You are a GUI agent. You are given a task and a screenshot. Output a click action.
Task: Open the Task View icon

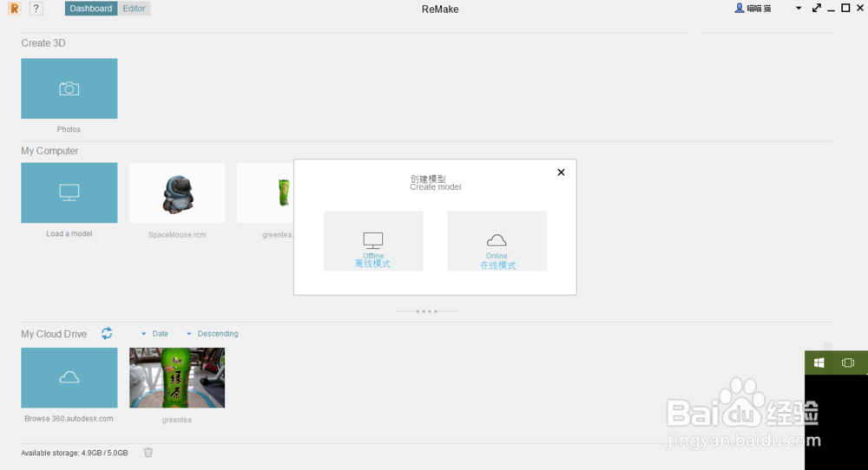click(847, 362)
